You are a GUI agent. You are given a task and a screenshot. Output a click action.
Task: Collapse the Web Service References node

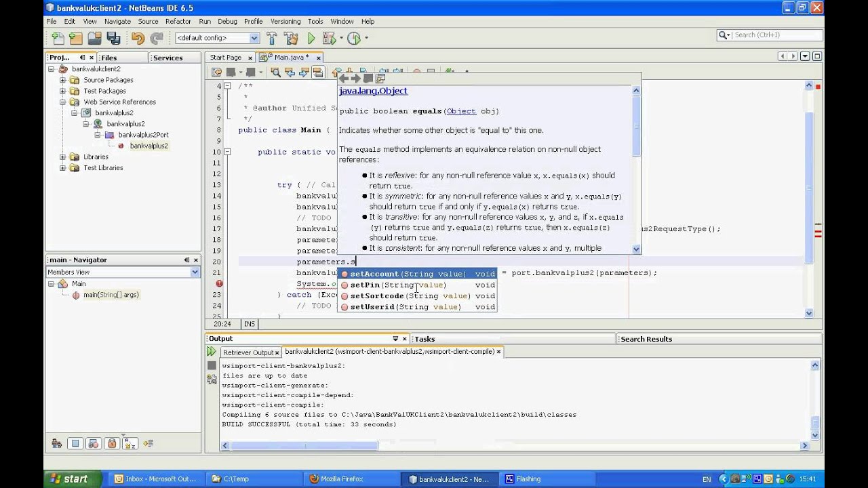[62, 102]
